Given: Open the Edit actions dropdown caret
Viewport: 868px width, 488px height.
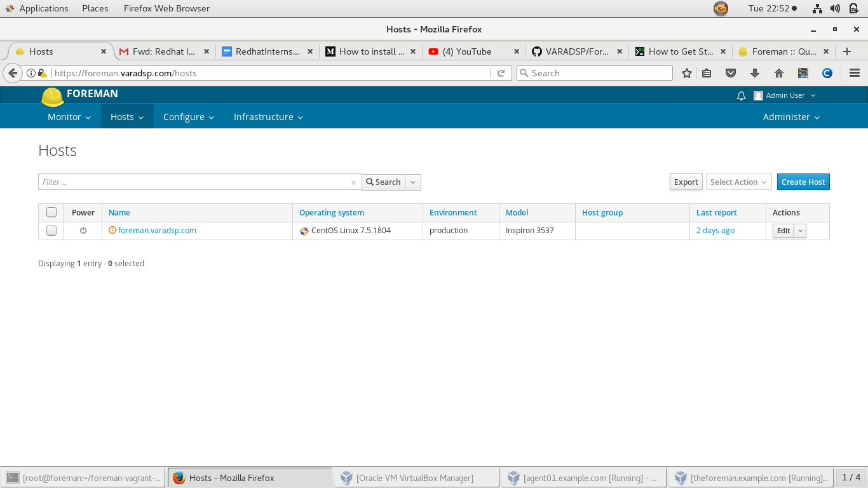Looking at the screenshot, I should (x=801, y=231).
